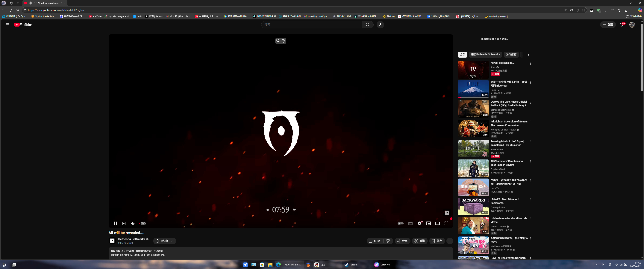The width and height of the screenshot is (644, 269).
Task: Open LetsVPN from the taskbar
Action: pyautogui.click(x=382, y=265)
